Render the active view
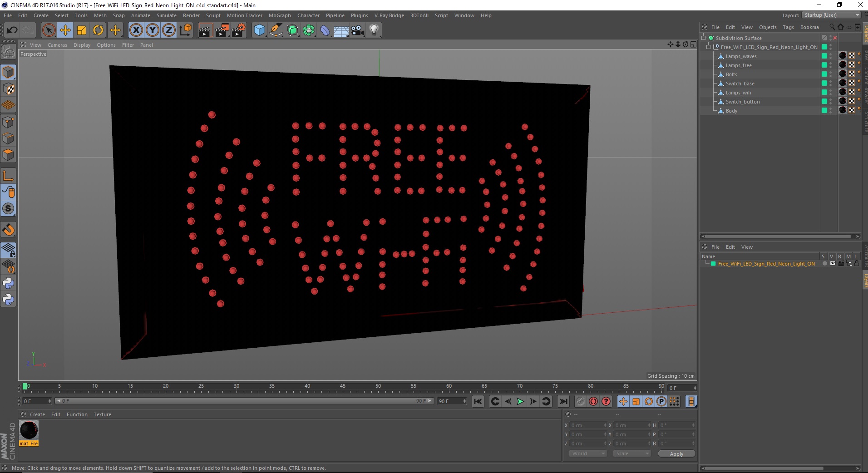 click(205, 30)
